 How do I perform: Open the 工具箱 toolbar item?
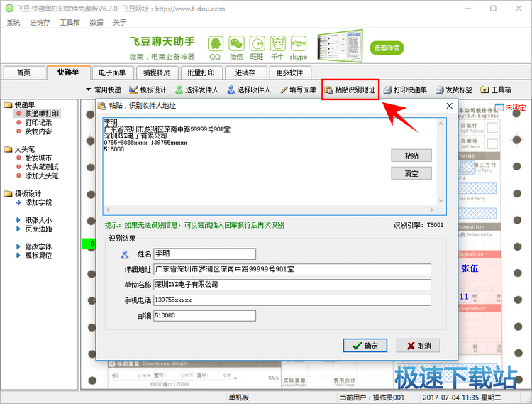tap(496, 90)
